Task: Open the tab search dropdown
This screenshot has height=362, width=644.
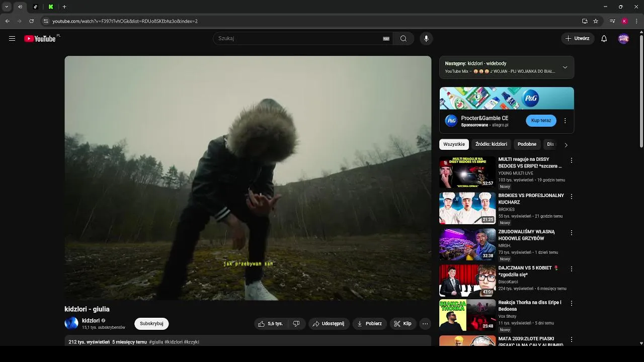Action: (x=7, y=7)
